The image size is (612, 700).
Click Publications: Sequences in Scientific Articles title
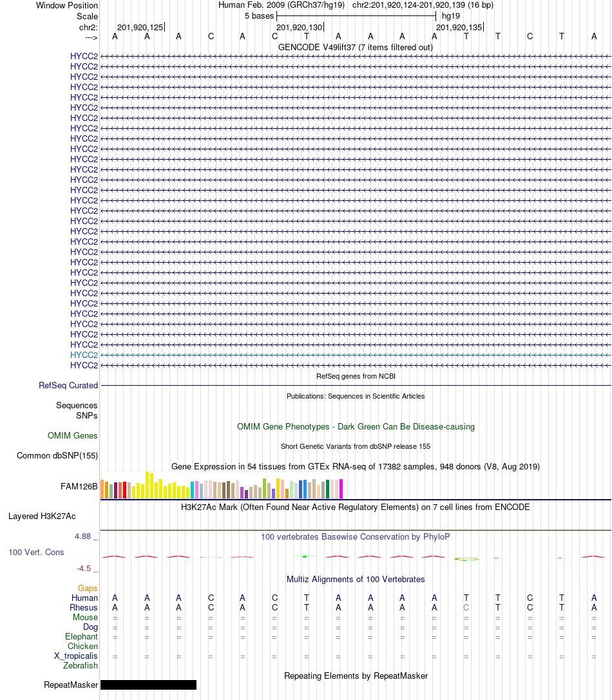pos(356,396)
